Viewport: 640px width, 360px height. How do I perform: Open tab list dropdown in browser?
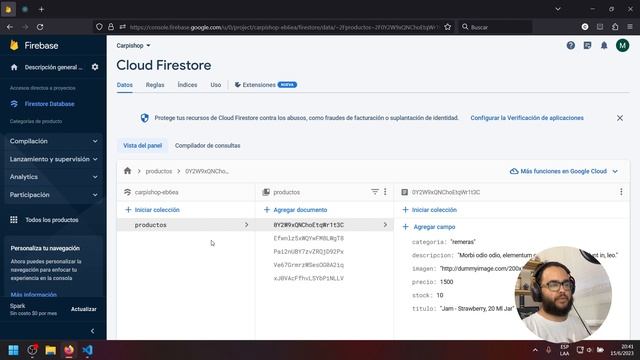click(558, 9)
